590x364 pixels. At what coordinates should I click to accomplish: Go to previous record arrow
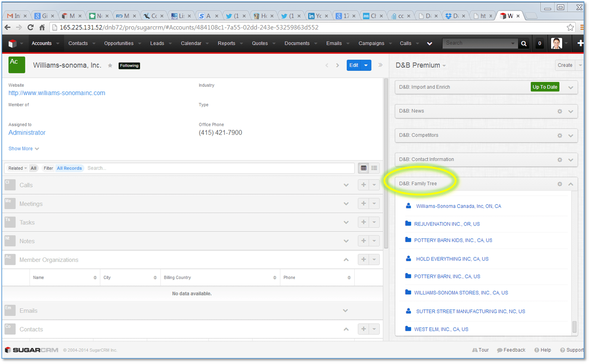tap(327, 65)
